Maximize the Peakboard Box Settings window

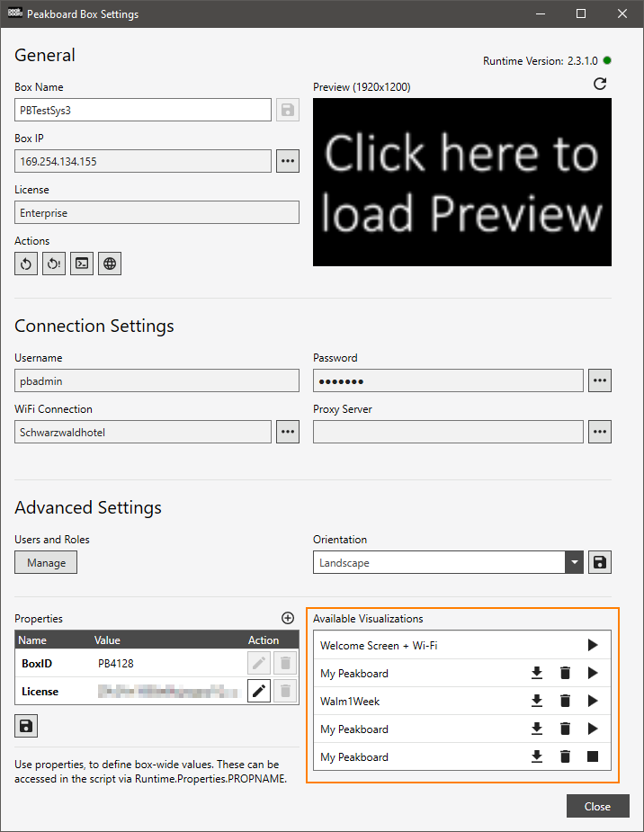coord(581,13)
